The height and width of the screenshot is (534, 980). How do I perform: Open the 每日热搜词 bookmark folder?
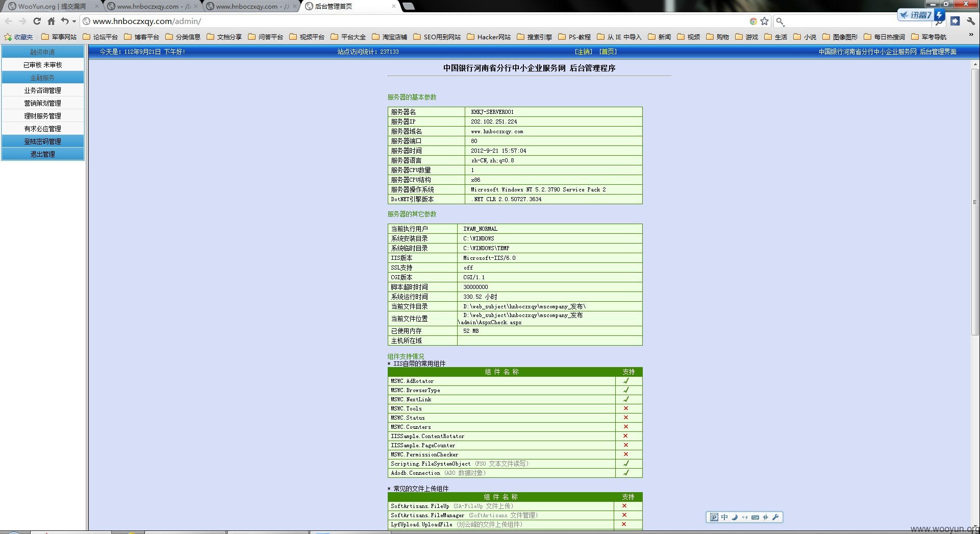pyautogui.click(x=884, y=37)
